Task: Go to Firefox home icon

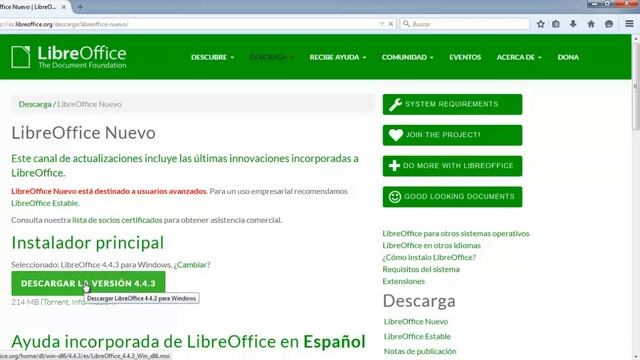Action: point(591,24)
